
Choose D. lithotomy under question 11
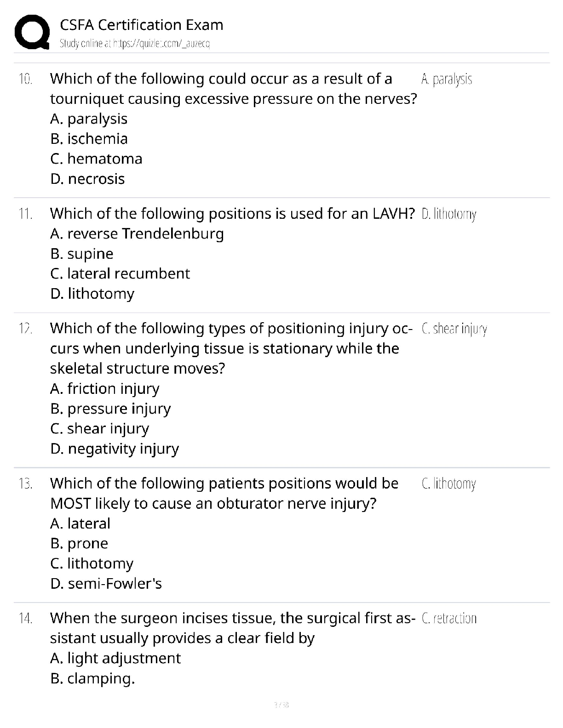tap(92, 294)
